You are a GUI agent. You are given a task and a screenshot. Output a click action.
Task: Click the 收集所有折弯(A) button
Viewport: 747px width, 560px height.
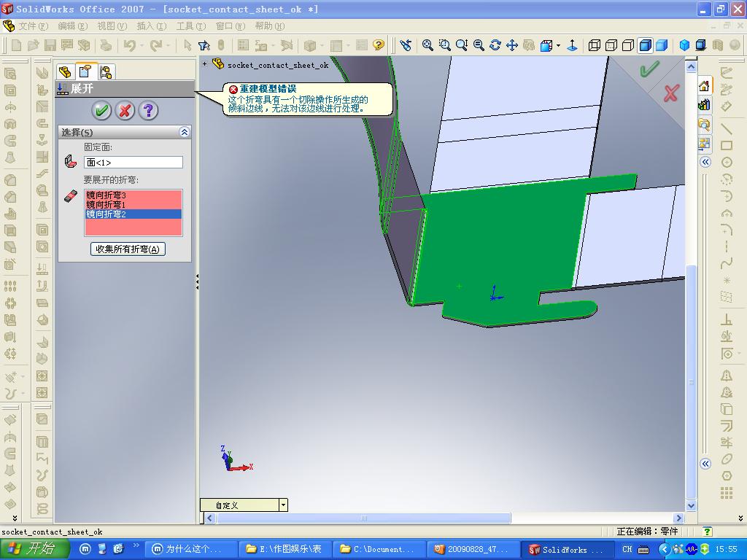pos(128,249)
